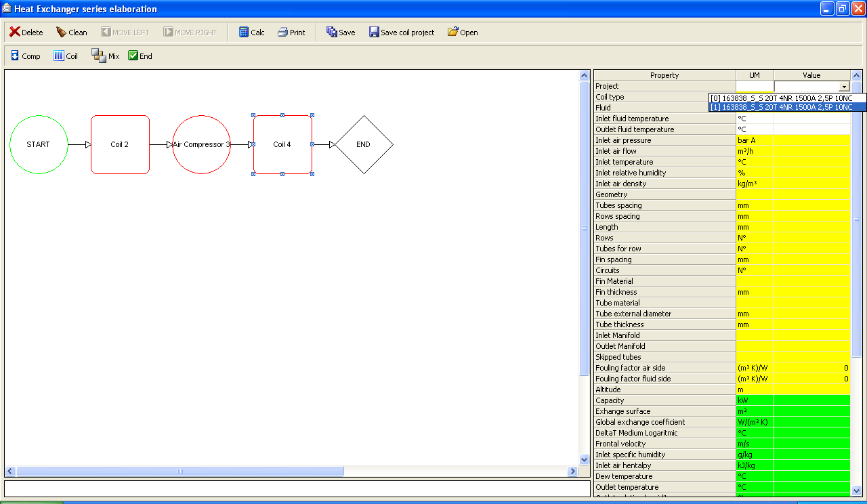Click the "Rows spacing" property label

(x=618, y=216)
